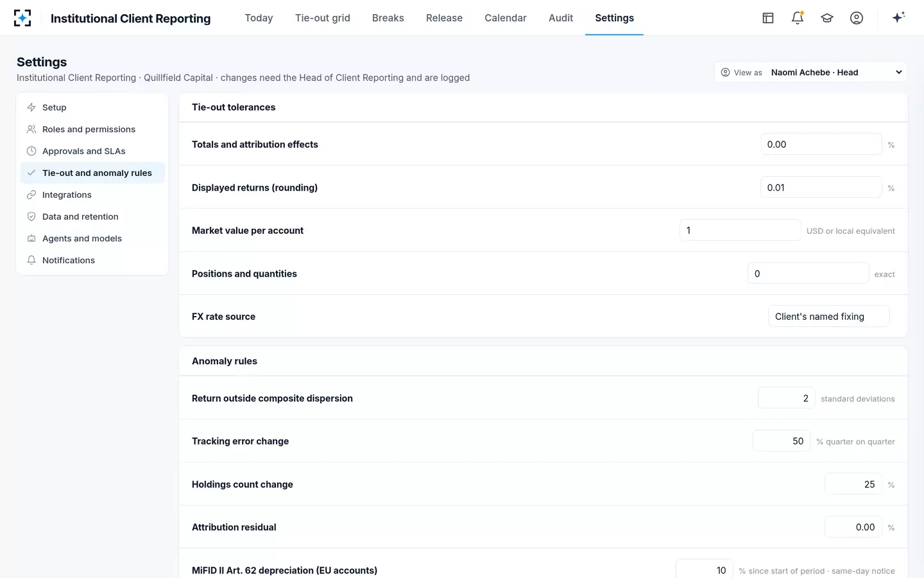The height and width of the screenshot is (578, 924).
Task: Click the app logo icon beside the title
Action: click(x=22, y=18)
